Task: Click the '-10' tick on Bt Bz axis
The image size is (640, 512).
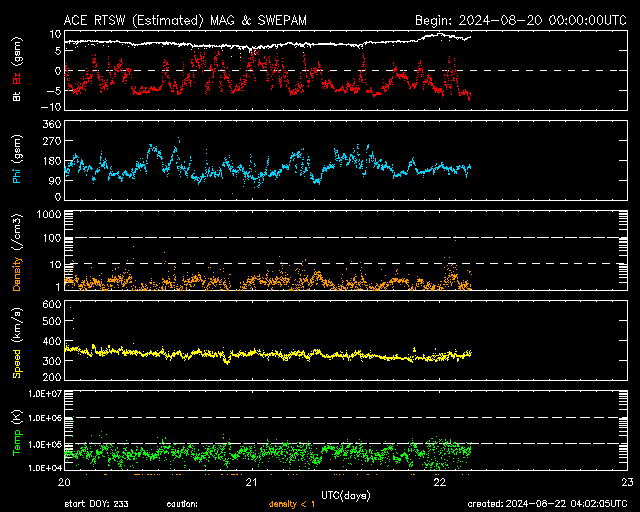Action: [51, 107]
